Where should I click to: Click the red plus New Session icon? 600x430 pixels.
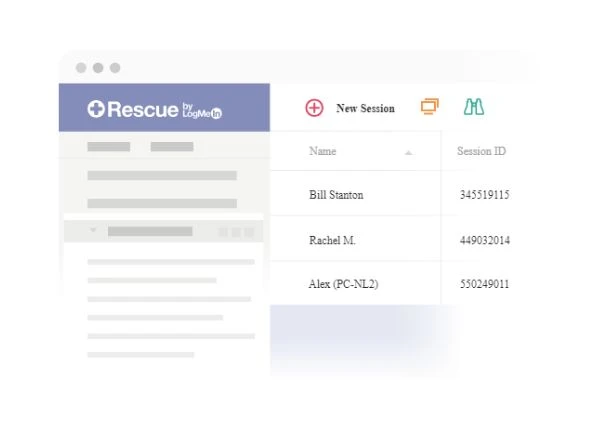pyautogui.click(x=314, y=108)
